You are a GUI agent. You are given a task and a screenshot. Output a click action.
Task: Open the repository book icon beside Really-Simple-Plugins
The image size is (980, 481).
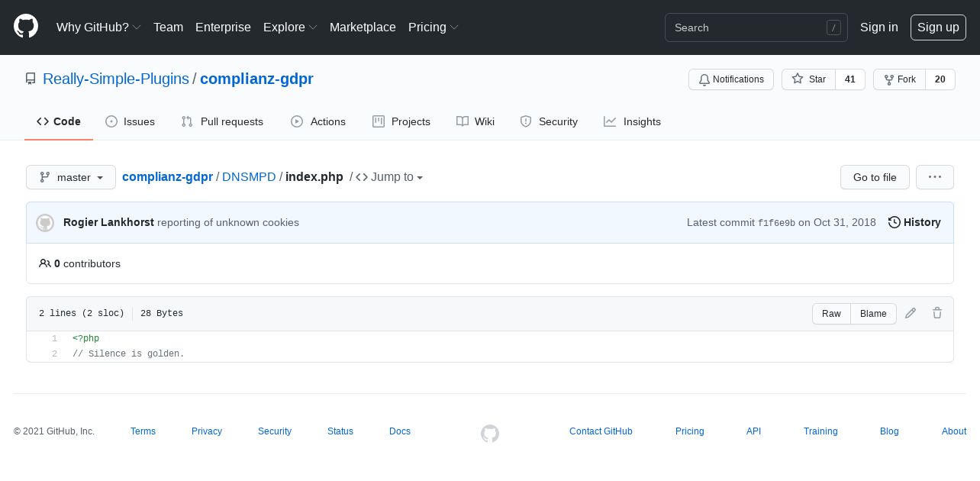pos(31,79)
